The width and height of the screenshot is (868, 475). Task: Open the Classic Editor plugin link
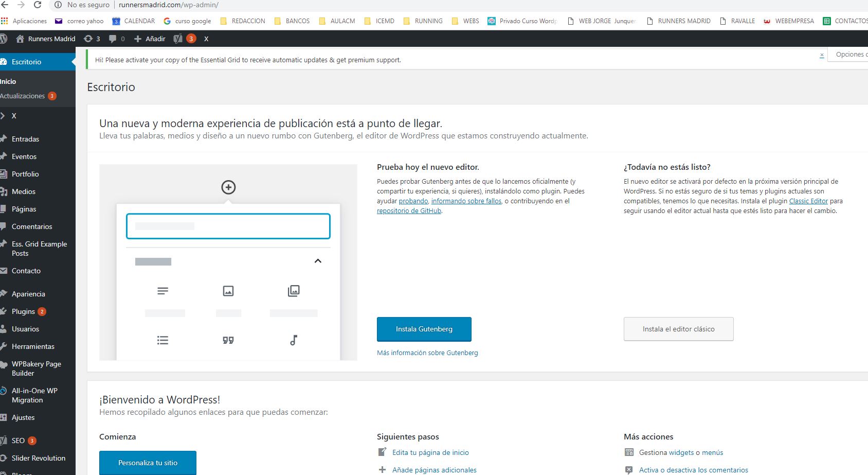[x=808, y=201]
